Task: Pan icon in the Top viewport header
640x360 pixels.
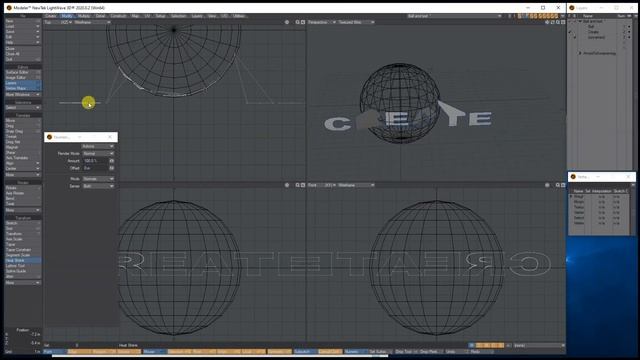Action: (x=287, y=22)
